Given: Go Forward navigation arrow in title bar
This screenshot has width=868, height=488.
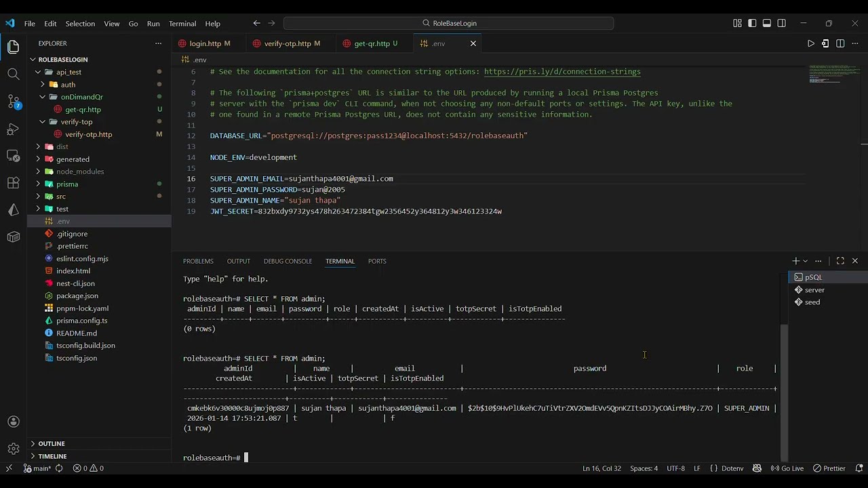Looking at the screenshot, I should tap(273, 23).
